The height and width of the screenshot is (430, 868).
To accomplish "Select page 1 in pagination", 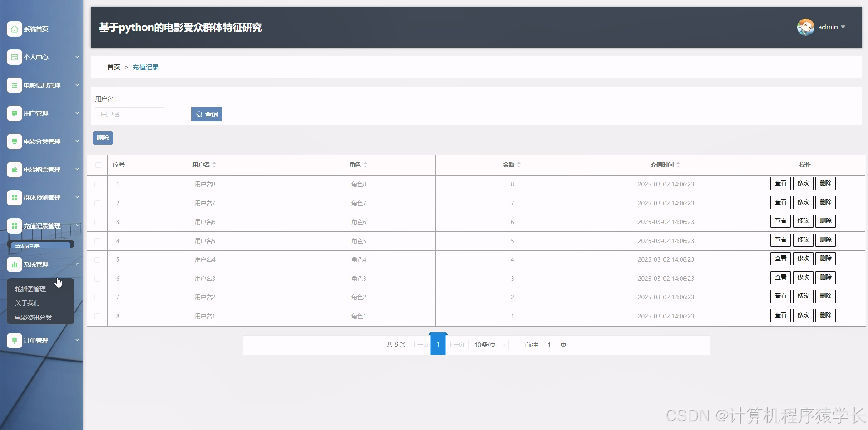I will [438, 345].
